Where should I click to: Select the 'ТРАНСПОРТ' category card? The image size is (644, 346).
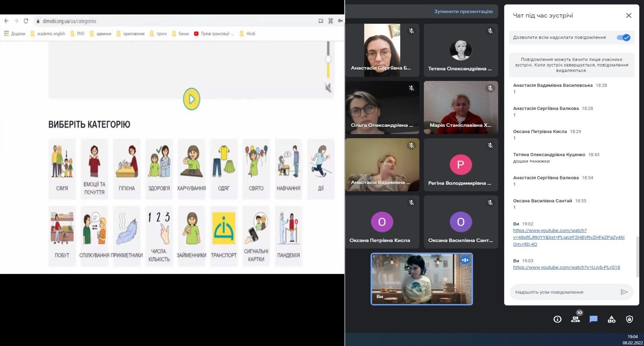tap(223, 235)
